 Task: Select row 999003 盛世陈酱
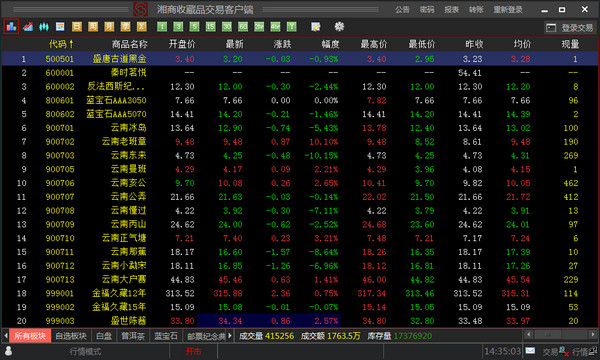pos(300,321)
